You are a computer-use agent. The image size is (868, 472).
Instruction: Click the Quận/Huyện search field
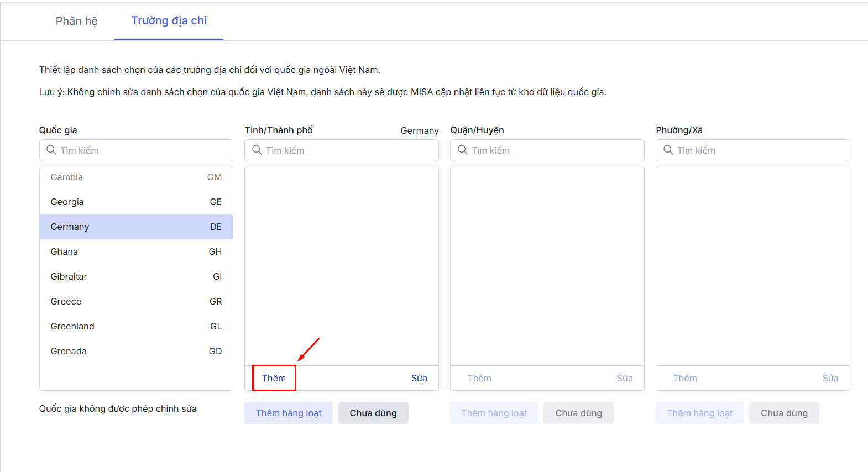(x=547, y=150)
